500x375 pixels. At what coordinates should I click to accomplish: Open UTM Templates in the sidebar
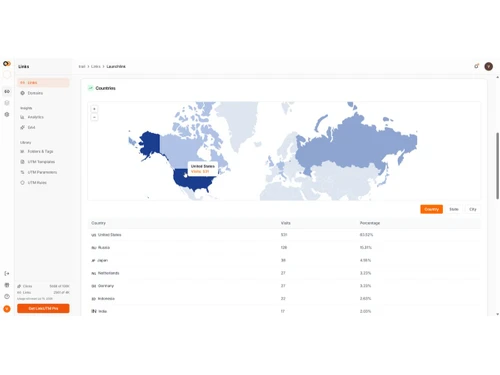(x=43, y=162)
